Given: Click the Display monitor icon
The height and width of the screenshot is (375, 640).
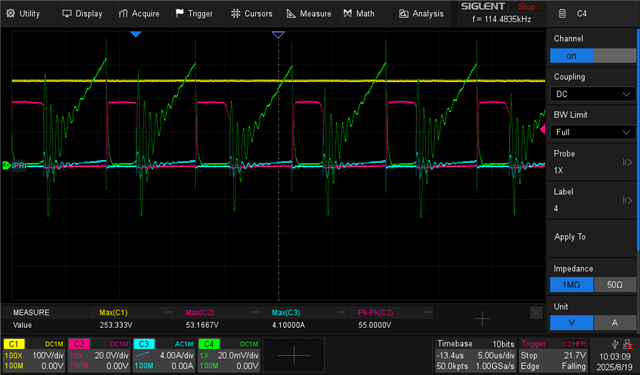Looking at the screenshot, I should (x=67, y=13).
